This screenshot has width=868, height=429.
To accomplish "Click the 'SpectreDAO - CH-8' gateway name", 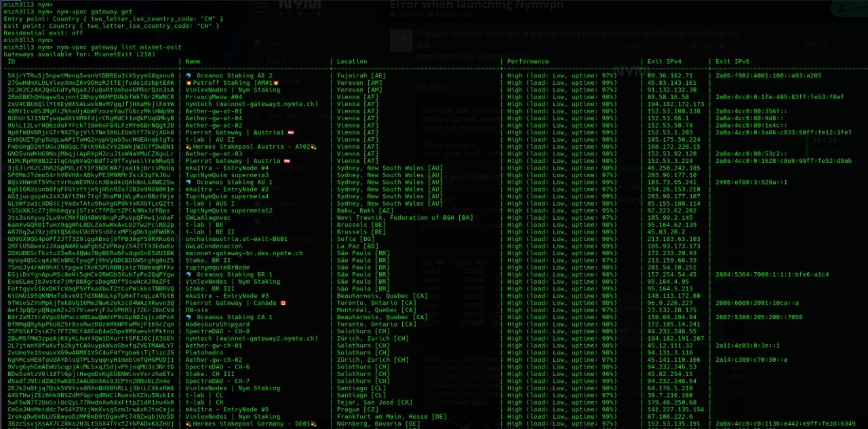I will pos(218,331).
